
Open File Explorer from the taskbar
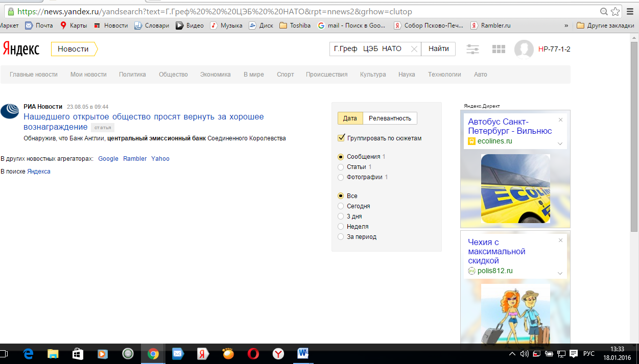tap(53, 353)
